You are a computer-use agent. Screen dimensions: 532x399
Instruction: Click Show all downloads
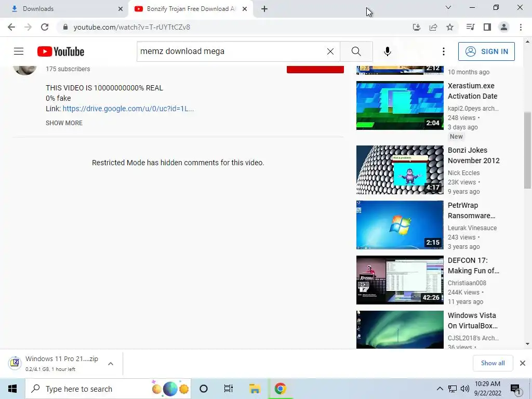(493, 363)
